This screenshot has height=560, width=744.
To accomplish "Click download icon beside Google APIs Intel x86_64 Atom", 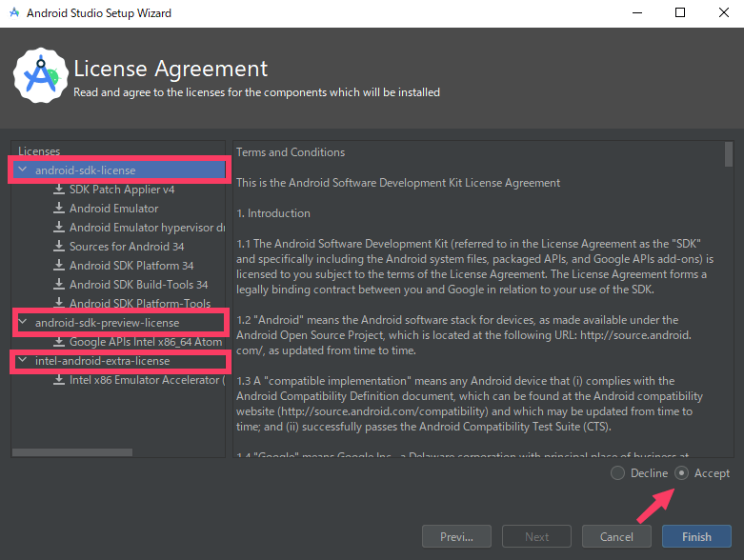I will (x=59, y=341).
